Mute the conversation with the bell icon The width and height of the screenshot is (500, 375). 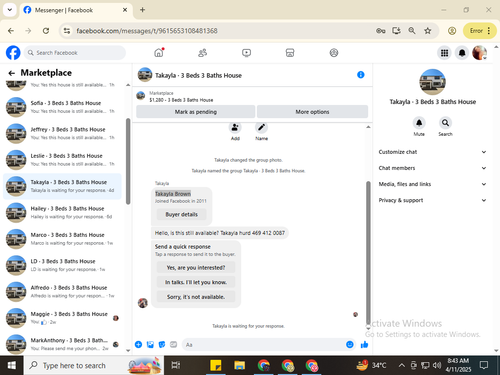(x=419, y=123)
